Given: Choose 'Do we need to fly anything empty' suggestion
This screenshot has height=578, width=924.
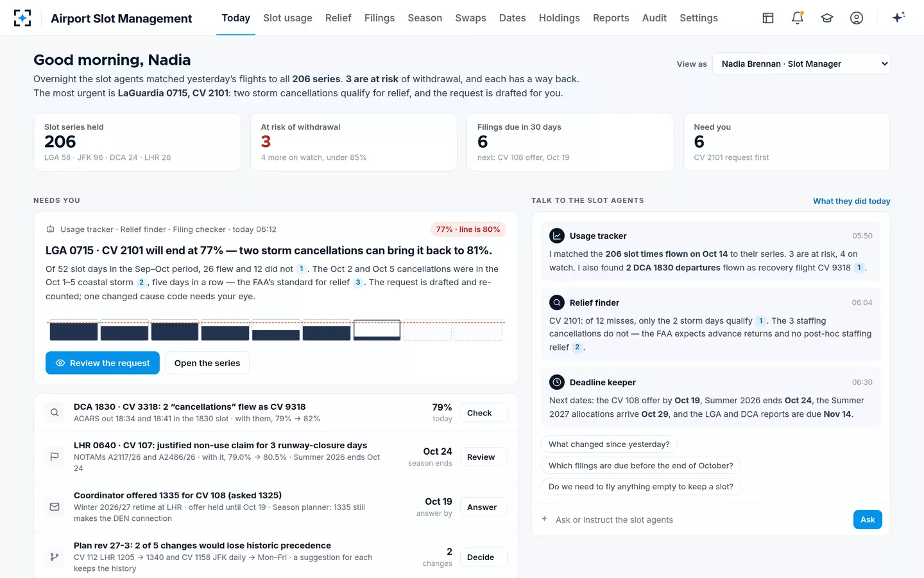Looking at the screenshot, I should tap(641, 487).
